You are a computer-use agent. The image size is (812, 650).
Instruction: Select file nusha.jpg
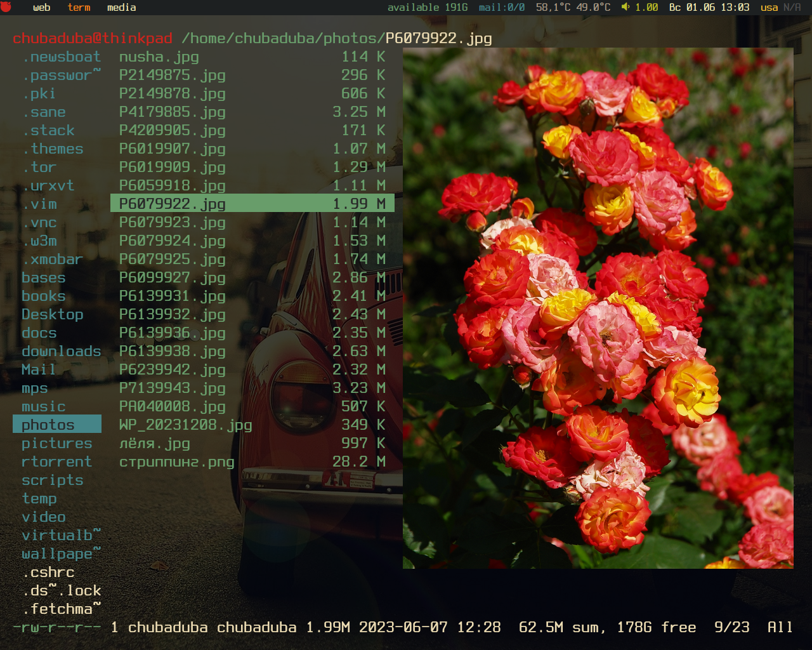pos(159,56)
